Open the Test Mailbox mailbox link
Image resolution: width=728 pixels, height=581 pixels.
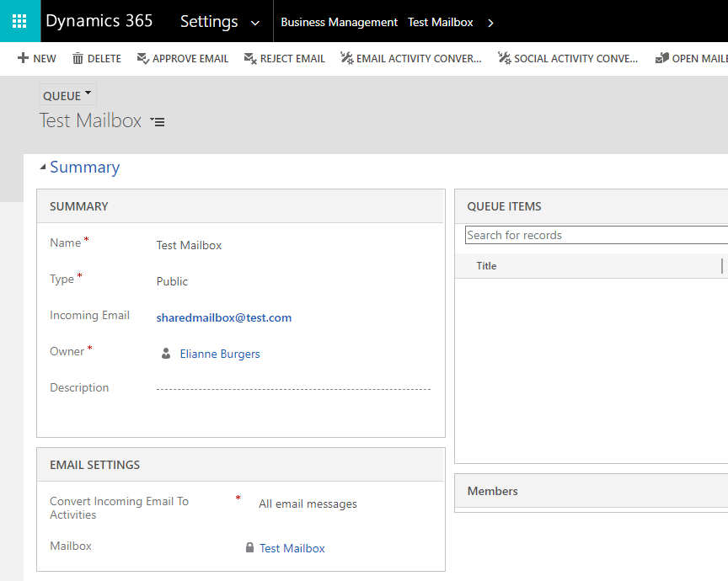click(292, 548)
